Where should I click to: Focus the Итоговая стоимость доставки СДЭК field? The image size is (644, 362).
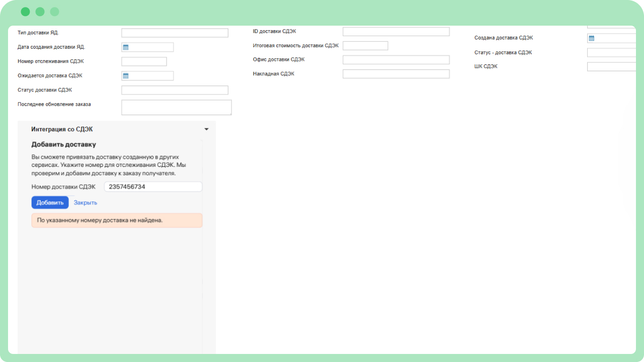coord(365,46)
